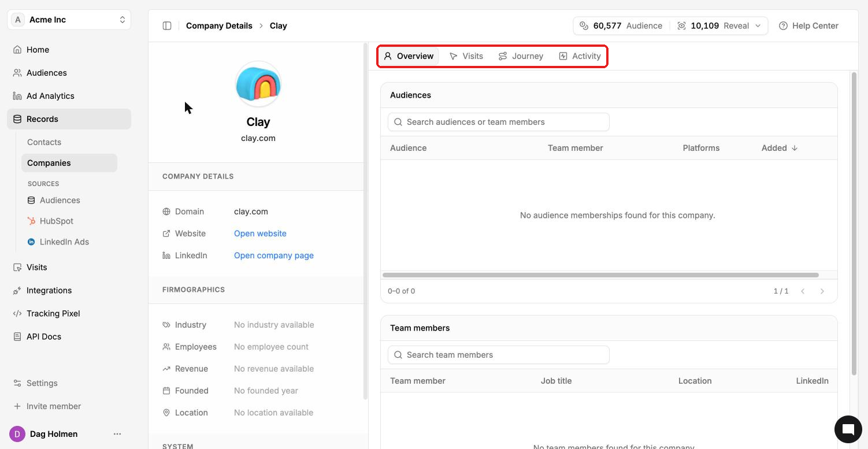868x449 pixels.
Task: Go to Home in the sidebar
Action: click(x=69, y=50)
